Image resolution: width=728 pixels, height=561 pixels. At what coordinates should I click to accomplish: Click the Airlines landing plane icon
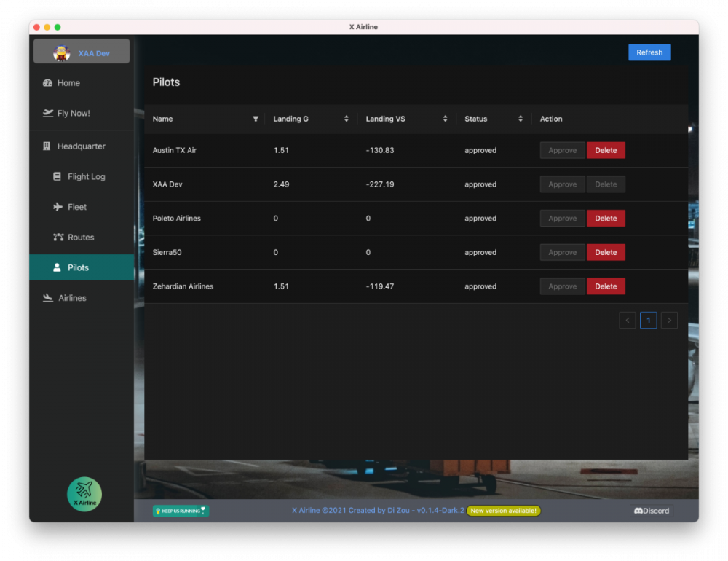pos(48,298)
